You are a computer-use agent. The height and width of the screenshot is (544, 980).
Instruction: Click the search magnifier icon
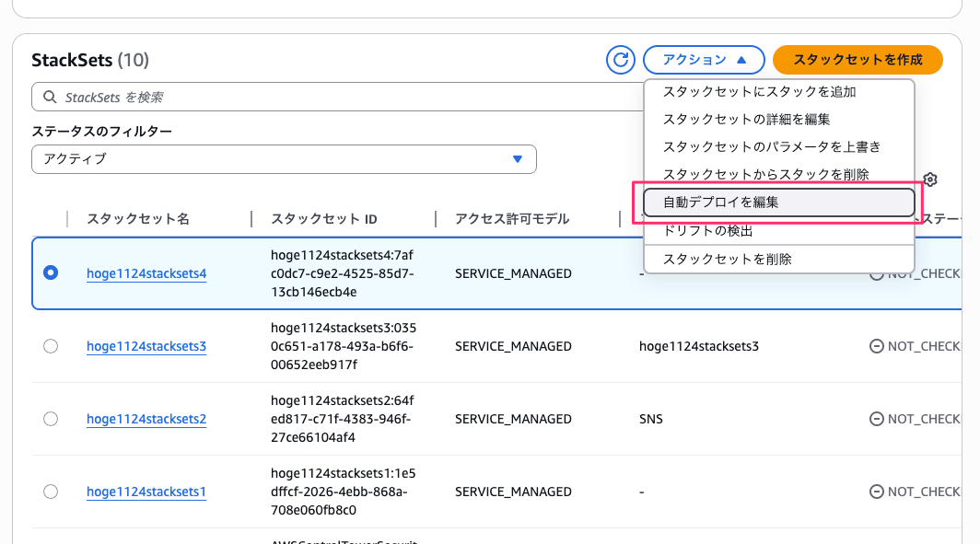pos(49,98)
